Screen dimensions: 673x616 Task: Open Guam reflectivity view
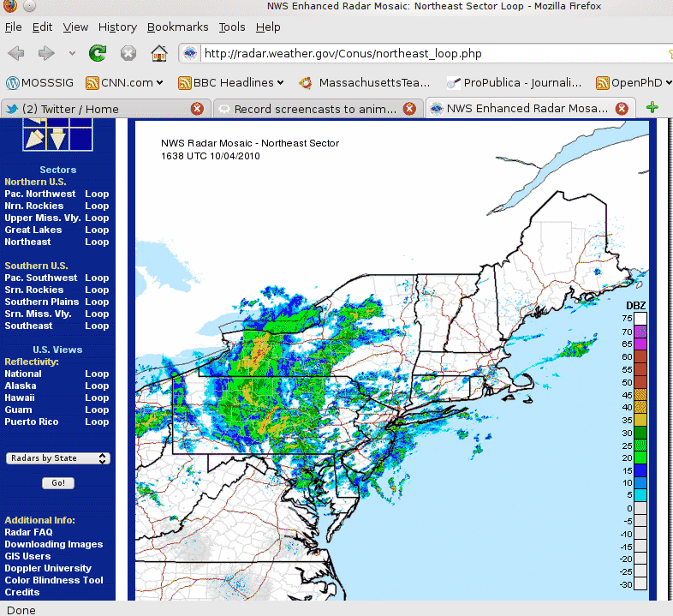click(x=19, y=410)
